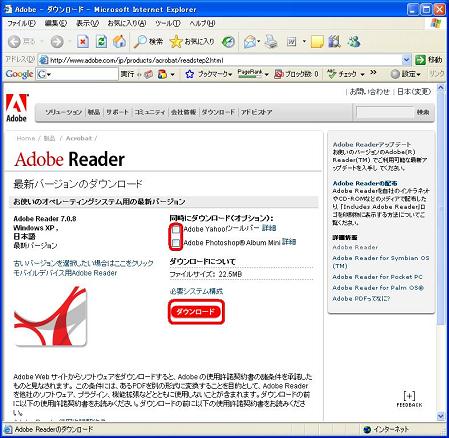Open the 編集 menu
The width and height of the screenshot is (449, 438).
tap(56, 23)
